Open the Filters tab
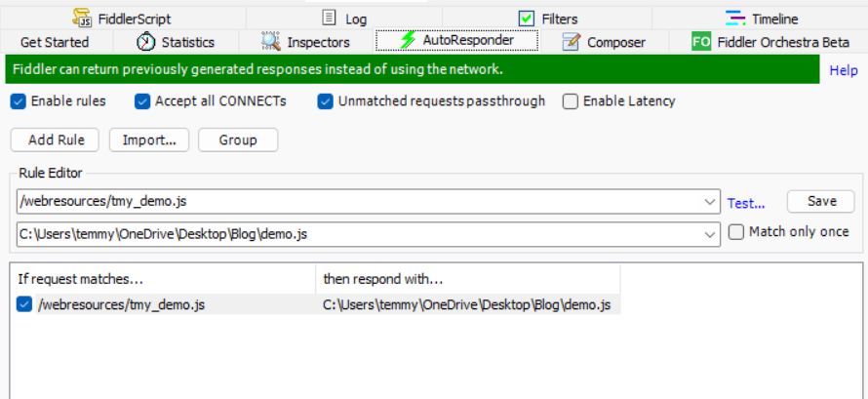The image size is (868, 399). [547, 19]
